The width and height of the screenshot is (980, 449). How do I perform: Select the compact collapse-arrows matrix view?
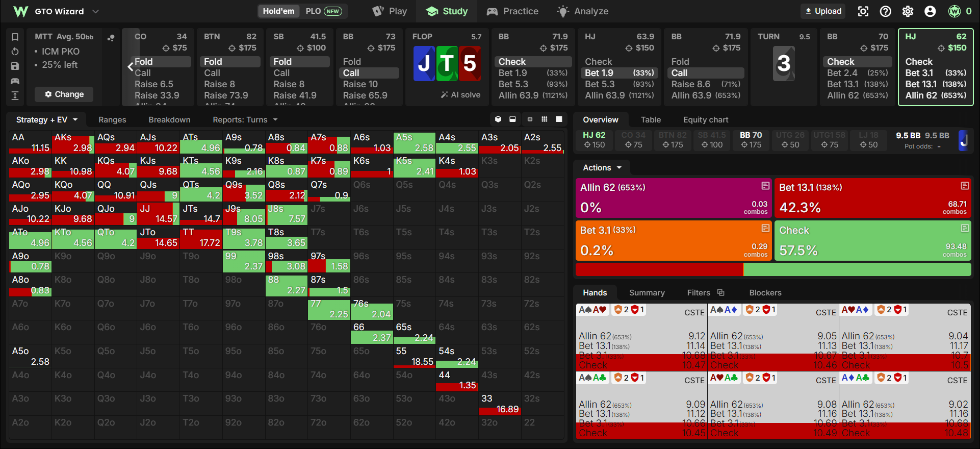click(x=530, y=119)
